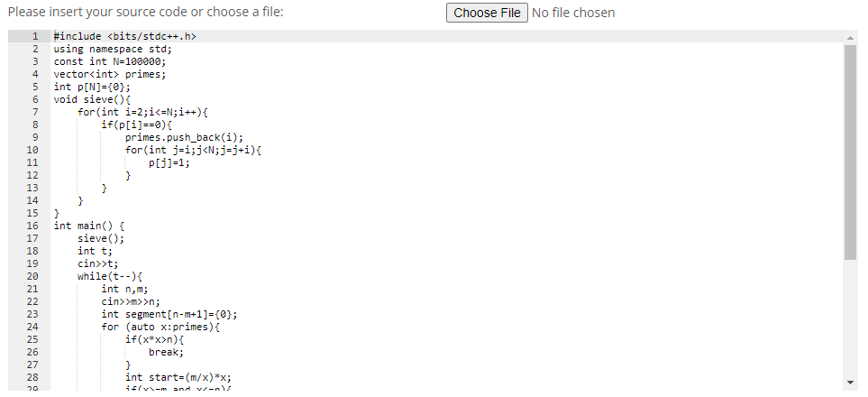Click the 'No file chosen' label

point(573,13)
